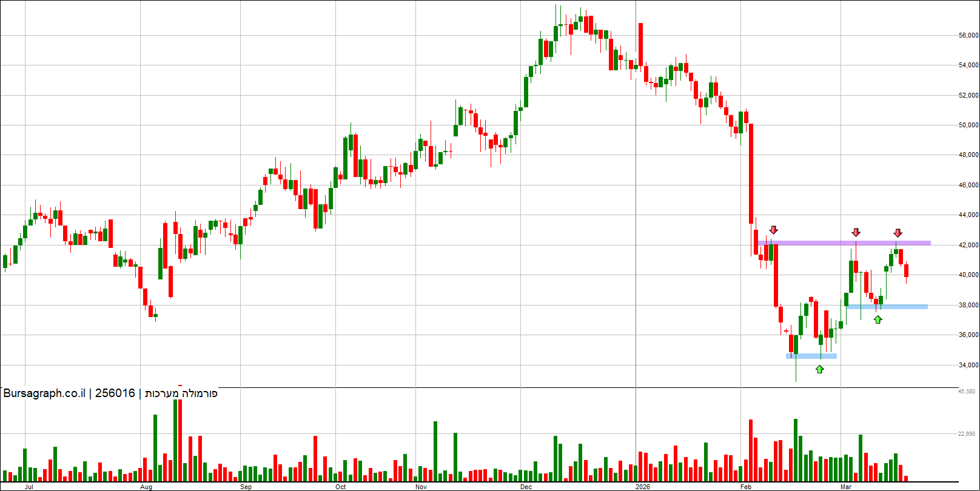Click the Jul month label
980x491 pixels.
coord(29,487)
